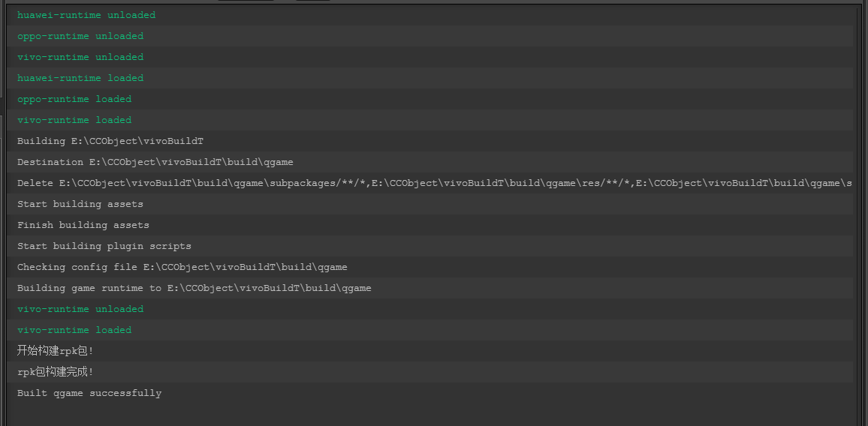Select the second 'vivo-runtime unloaded' log entry

[x=80, y=309]
